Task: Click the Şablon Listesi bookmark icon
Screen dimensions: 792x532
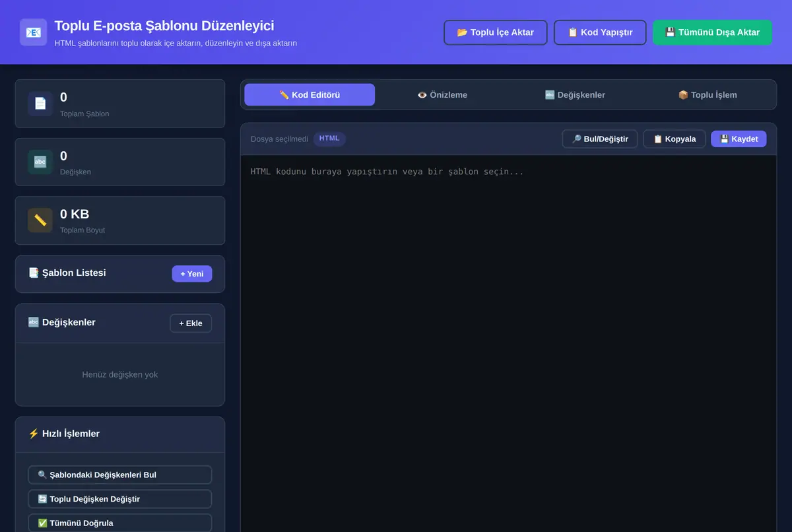Action: tap(34, 273)
